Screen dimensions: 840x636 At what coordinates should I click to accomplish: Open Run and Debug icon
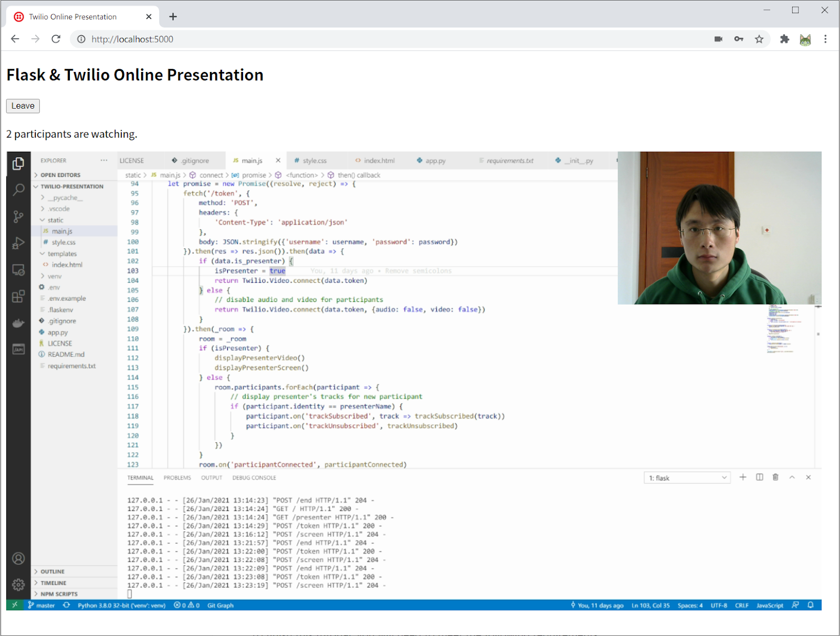pyautogui.click(x=18, y=243)
